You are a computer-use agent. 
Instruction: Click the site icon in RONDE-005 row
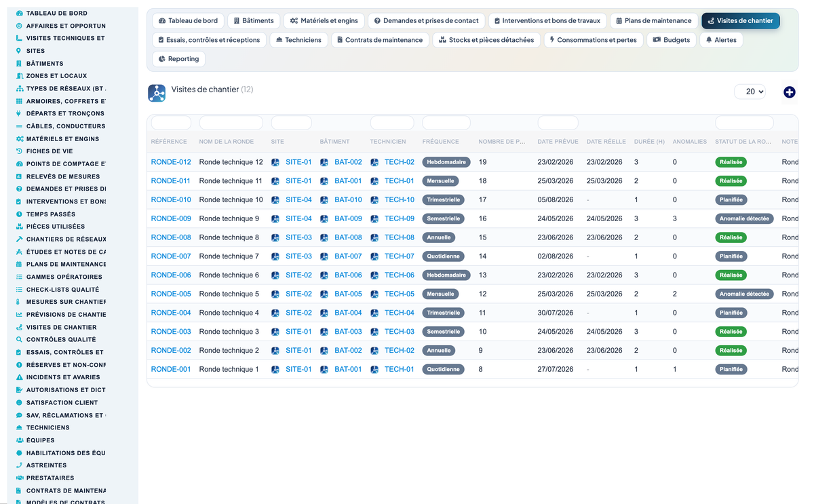tap(275, 294)
